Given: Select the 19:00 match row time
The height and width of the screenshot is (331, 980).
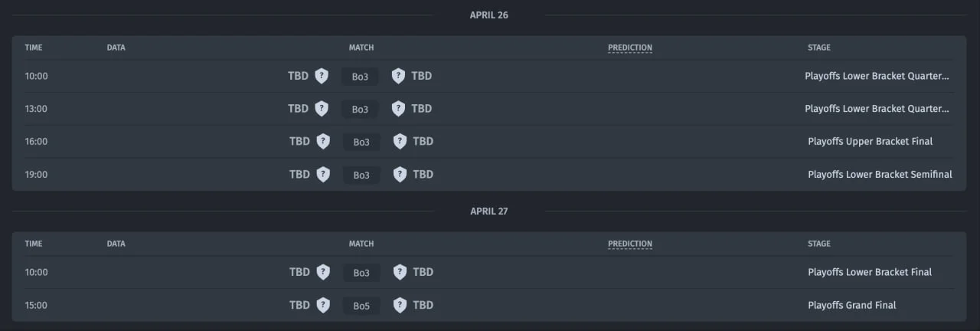Looking at the screenshot, I should pyautogui.click(x=36, y=174).
